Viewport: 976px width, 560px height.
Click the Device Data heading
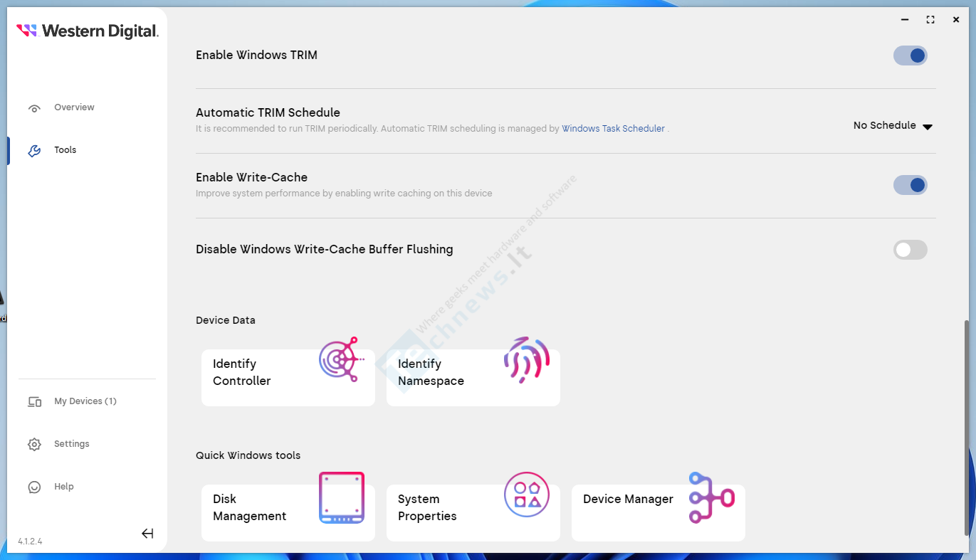[226, 320]
